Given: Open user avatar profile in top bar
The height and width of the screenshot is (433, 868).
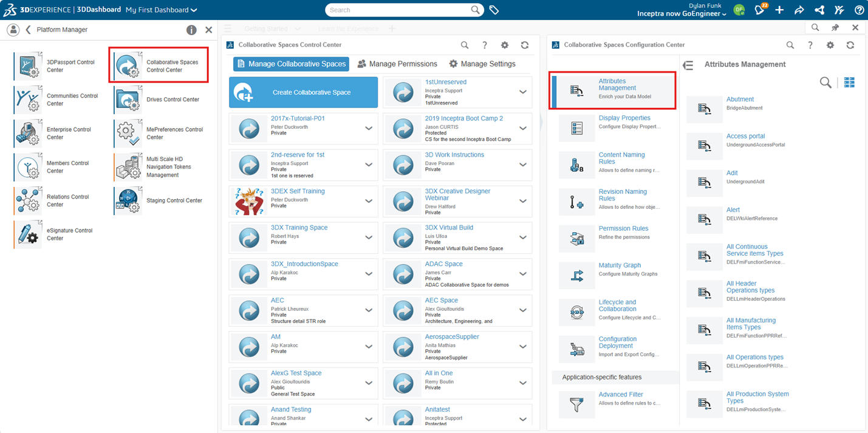Looking at the screenshot, I should click(739, 10).
